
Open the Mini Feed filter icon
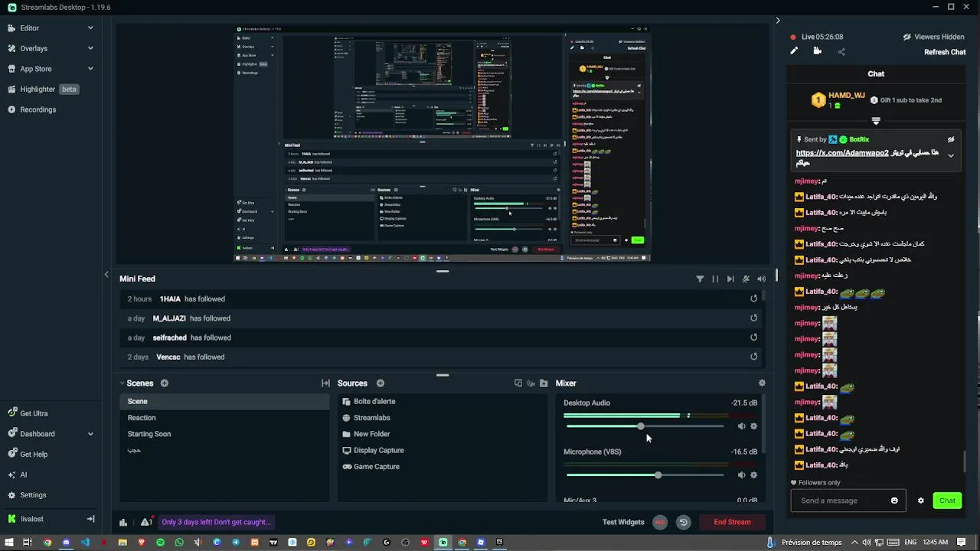(700, 279)
